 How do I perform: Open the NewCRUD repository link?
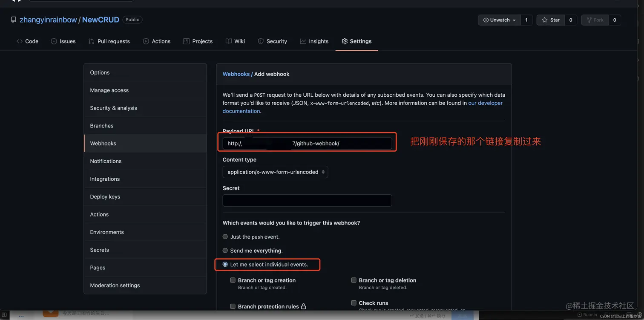tap(101, 20)
